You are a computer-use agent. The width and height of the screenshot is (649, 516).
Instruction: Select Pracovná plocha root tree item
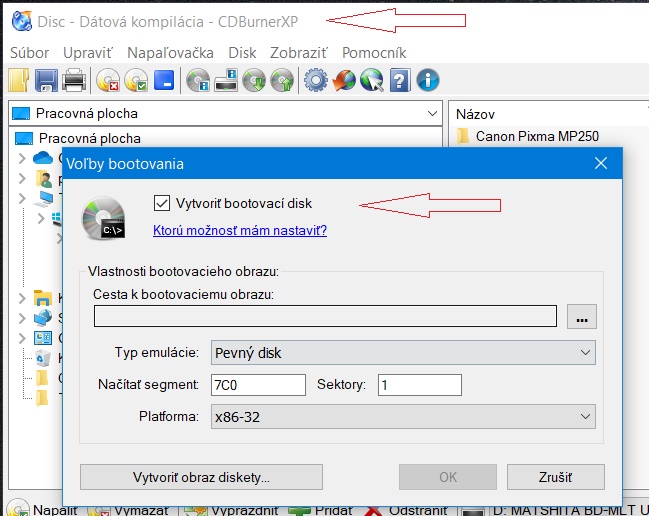(78, 138)
